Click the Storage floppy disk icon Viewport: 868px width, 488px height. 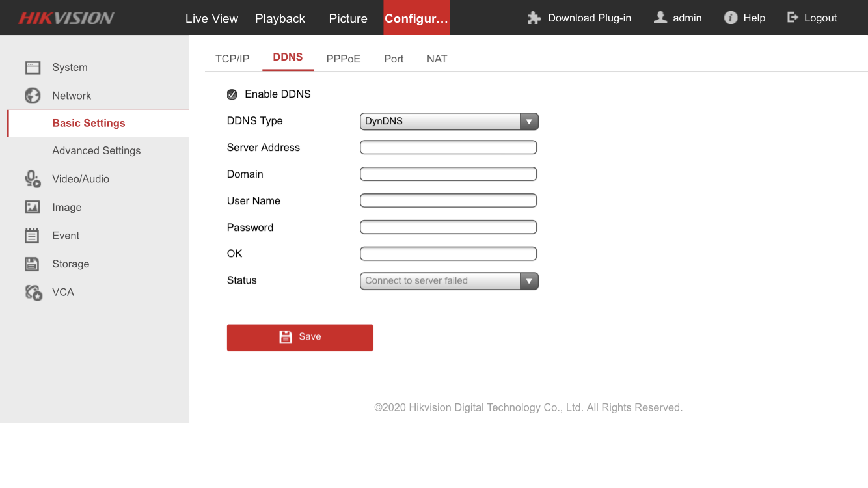tap(33, 264)
